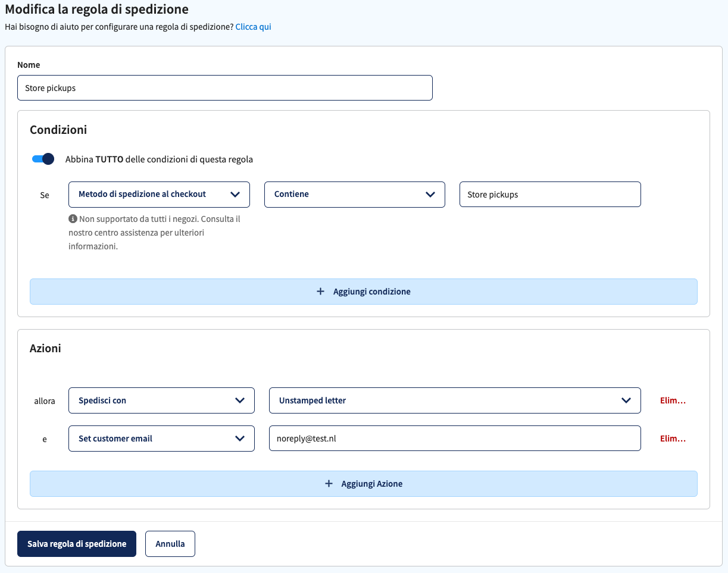Click the condition value field Store pickups

(x=550, y=195)
